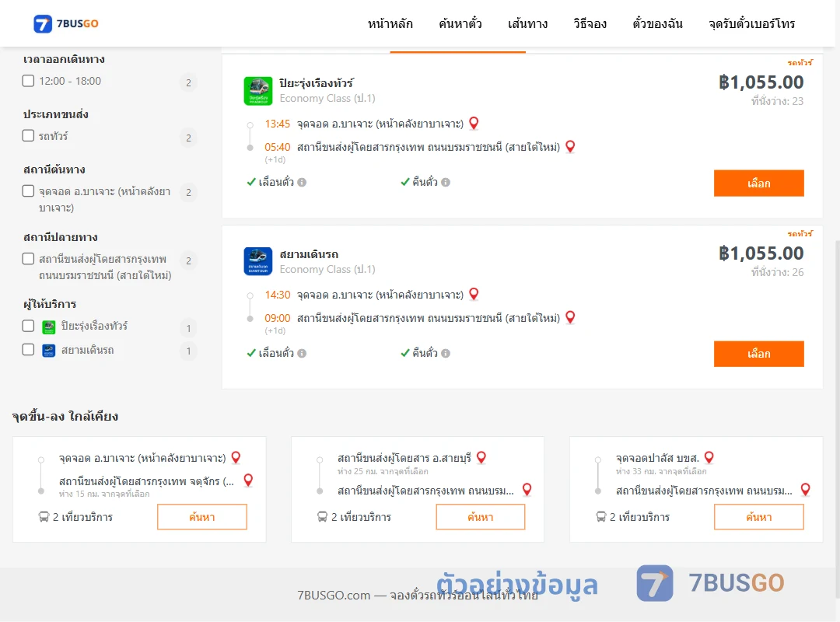Search trips from จุดจอดปาลัส บขส. card
Image resolution: width=840 pixels, height=622 pixels.
(x=758, y=517)
